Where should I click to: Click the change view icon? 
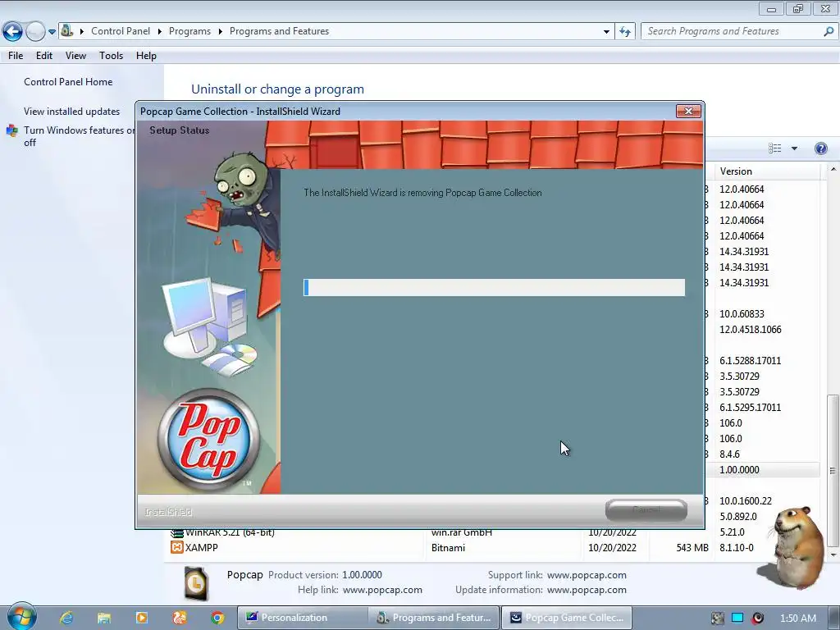[x=774, y=148]
